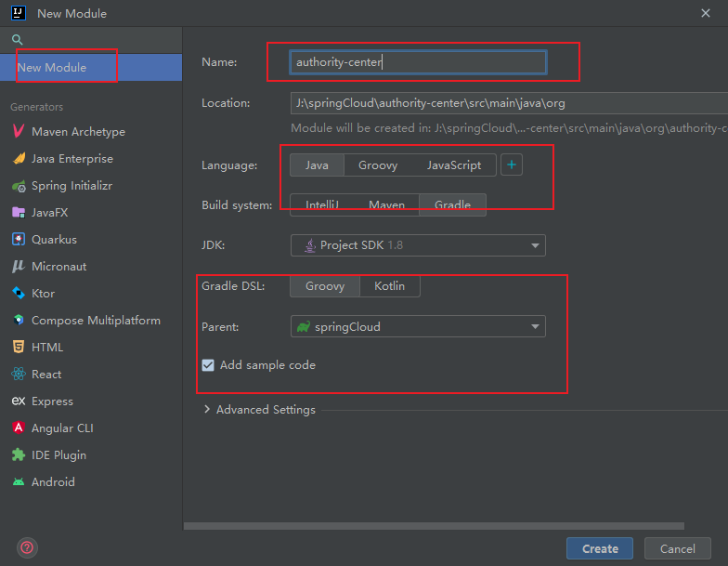728x566 pixels.
Task: Click the Ktor icon
Action: click(19, 294)
